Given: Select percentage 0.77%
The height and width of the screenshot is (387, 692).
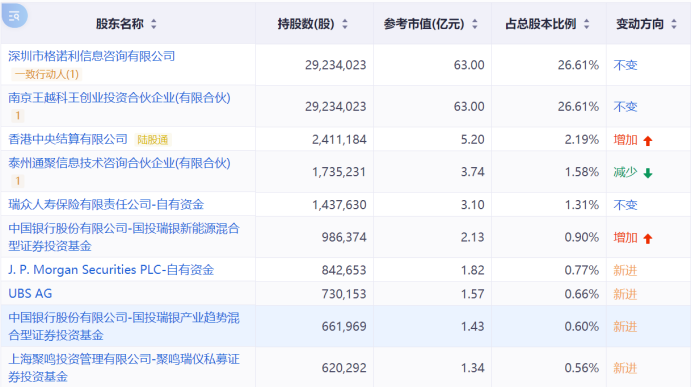Looking at the screenshot, I should tap(582, 270).
